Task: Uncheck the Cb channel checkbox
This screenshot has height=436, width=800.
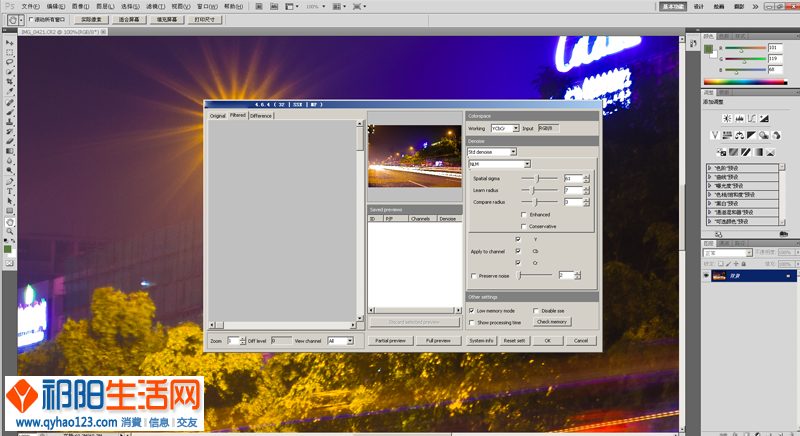Action: (518, 251)
